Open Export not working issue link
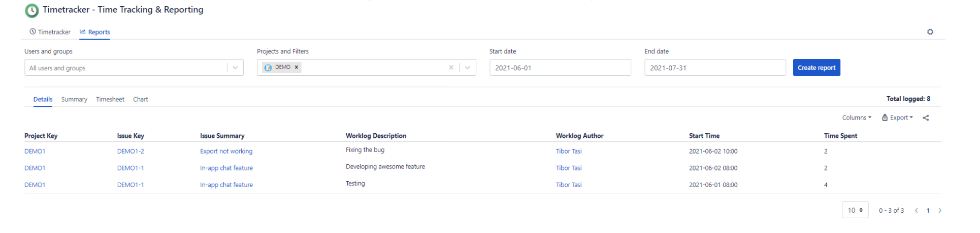This screenshot has width=980, height=233. 226,151
